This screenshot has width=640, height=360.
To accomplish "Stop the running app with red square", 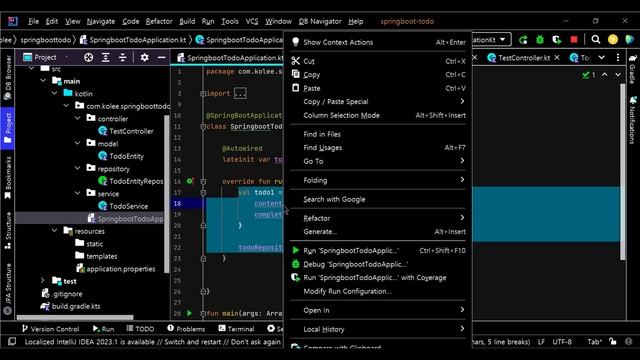I will coord(574,40).
